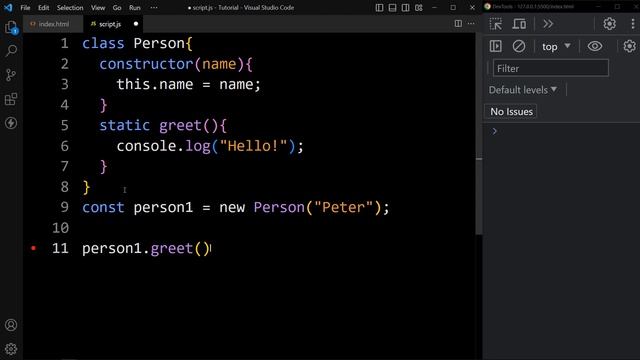Open the Run menu
The width and height of the screenshot is (640, 360).
pyautogui.click(x=134, y=7)
